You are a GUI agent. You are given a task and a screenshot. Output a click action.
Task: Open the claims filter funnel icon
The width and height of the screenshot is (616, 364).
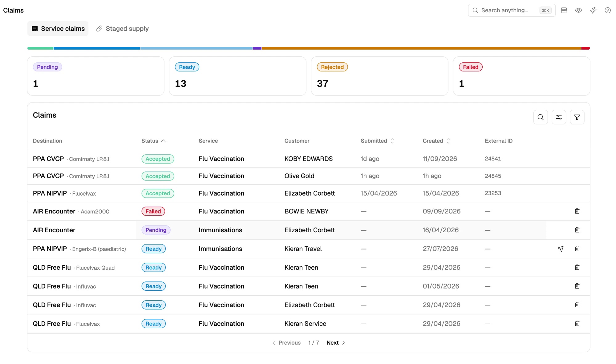point(577,117)
